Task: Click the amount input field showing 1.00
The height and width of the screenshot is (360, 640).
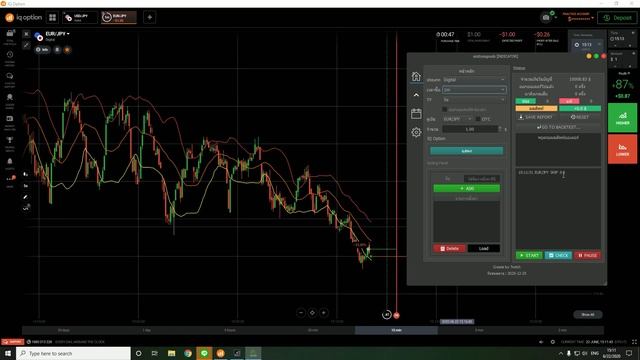Action: [x=470, y=129]
